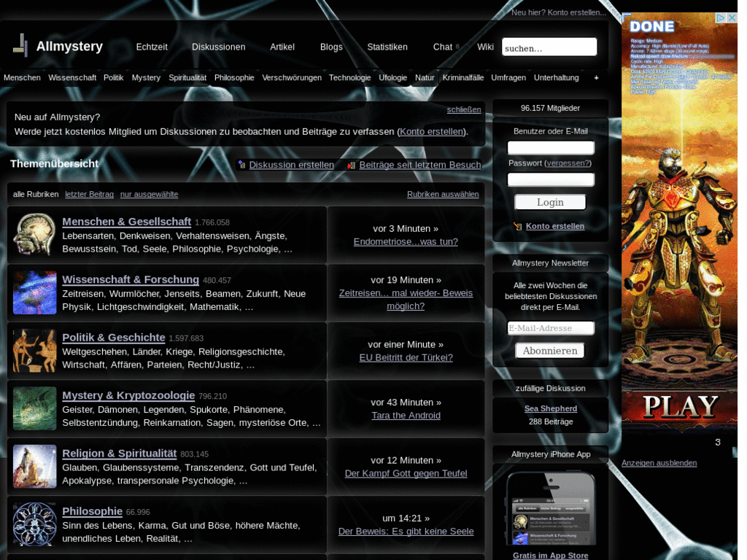Click the Abonnieren newsletter button

(x=550, y=351)
